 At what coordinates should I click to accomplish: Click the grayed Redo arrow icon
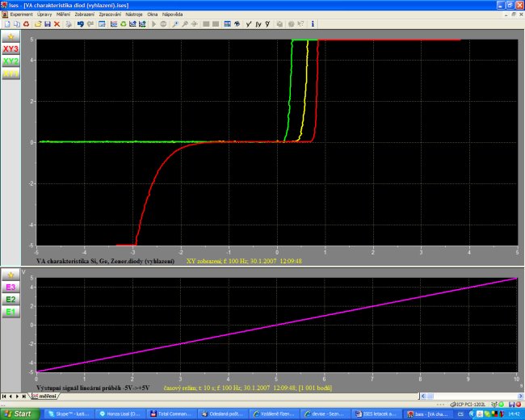coord(90,24)
